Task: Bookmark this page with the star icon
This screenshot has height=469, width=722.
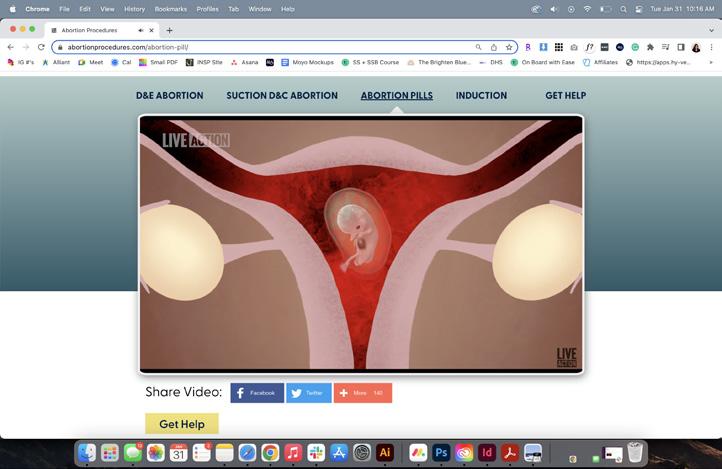Action: (x=509, y=47)
